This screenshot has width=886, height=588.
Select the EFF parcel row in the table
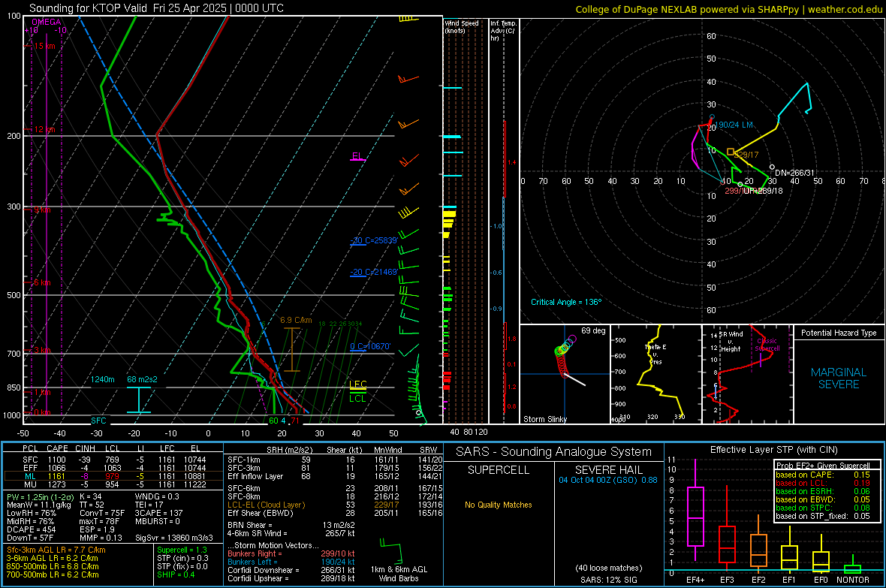113,468
